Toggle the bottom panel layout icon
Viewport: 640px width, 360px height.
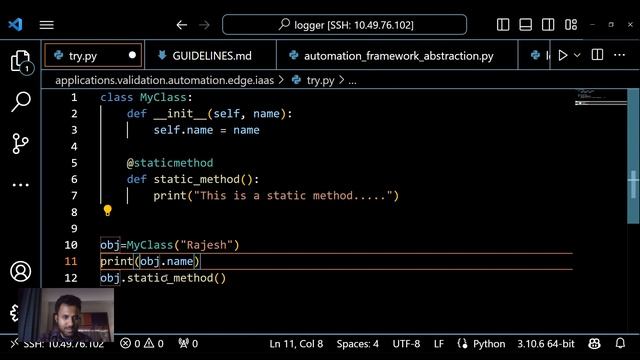pos(525,25)
